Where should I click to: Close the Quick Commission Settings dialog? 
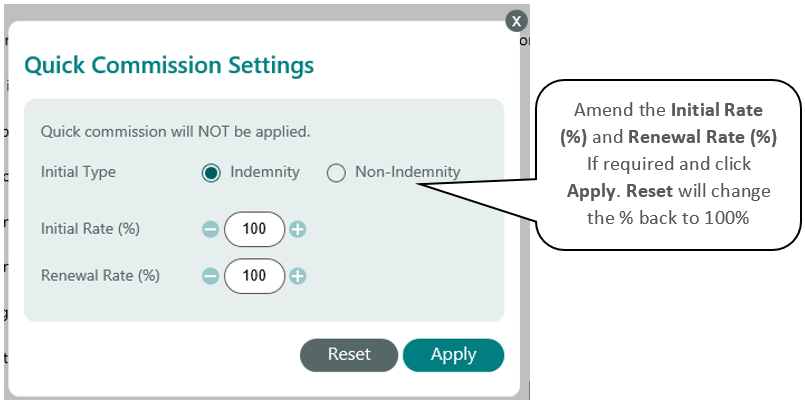coord(515,20)
